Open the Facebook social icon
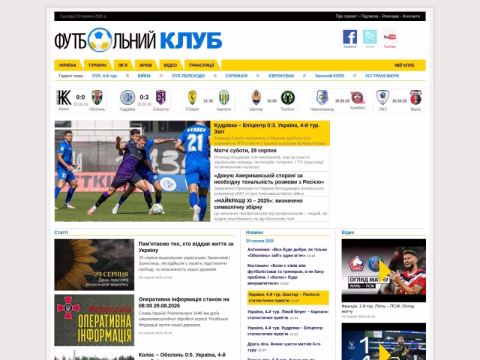Image resolution: width=480 pixels, height=360 pixels. 350,37
